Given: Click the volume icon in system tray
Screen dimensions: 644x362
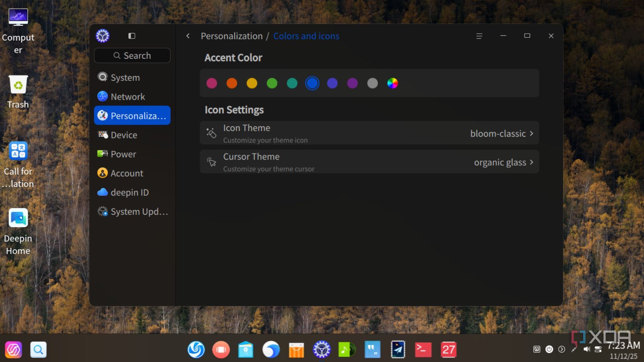Looking at the screenshot, I should click(x=587, y=349).
